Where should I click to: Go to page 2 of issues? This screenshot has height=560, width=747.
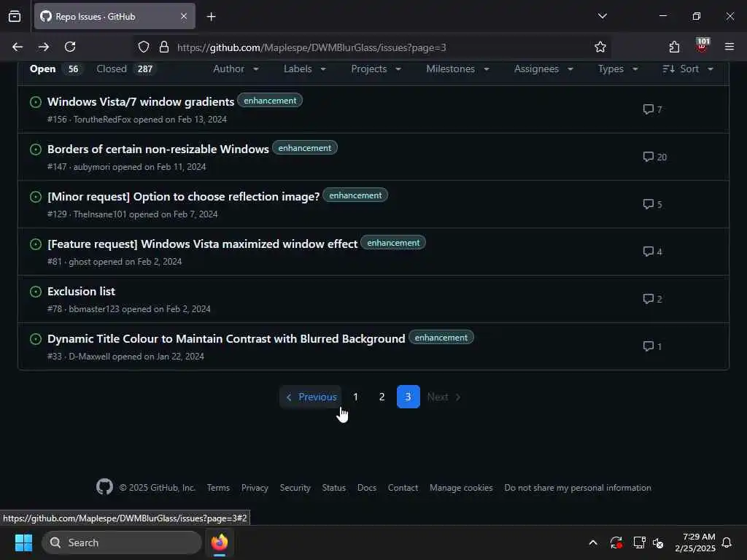382,397
